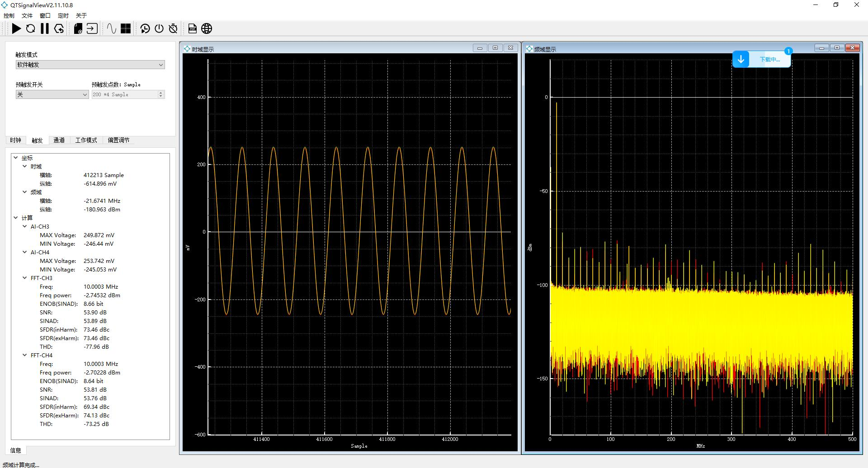This screenshot has width=868, height=468.
Task: Click the power button toolbar icon
Action: tap(159, 28)
